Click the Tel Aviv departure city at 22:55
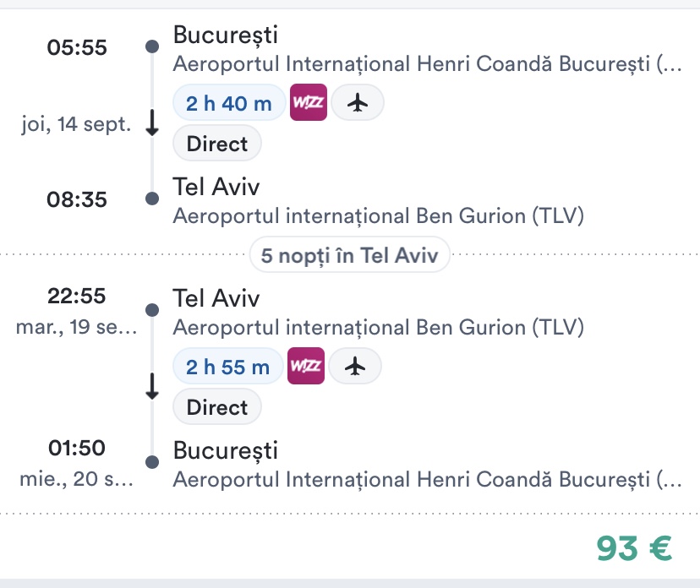Screen dimensions: 700x588 click(216, 297)
